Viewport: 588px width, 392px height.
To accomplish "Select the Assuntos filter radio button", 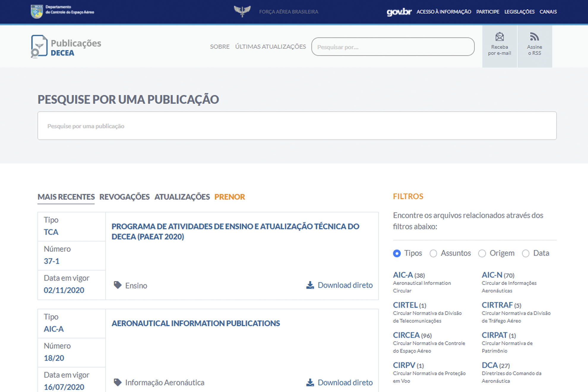I will pyautogui.click(x=433, y=253).
